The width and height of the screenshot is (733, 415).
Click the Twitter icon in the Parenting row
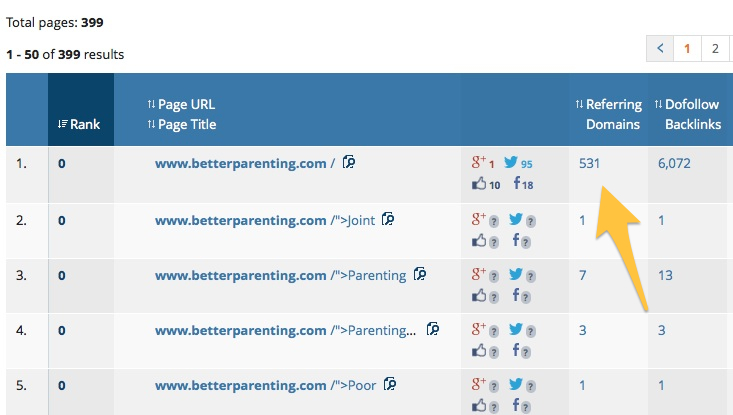coord(516,274)
